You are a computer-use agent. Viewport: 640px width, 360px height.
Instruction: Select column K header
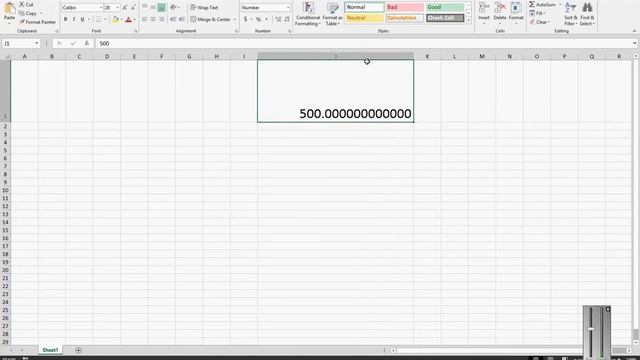427,56
